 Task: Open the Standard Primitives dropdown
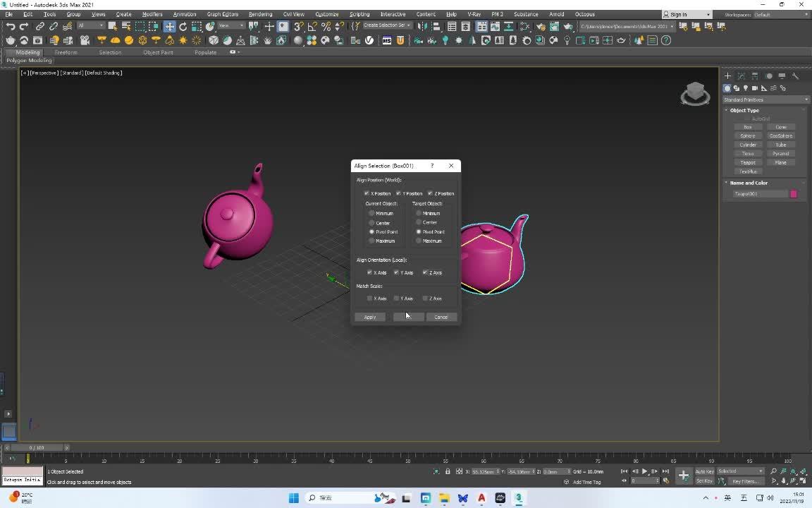[x=765, y=99]
